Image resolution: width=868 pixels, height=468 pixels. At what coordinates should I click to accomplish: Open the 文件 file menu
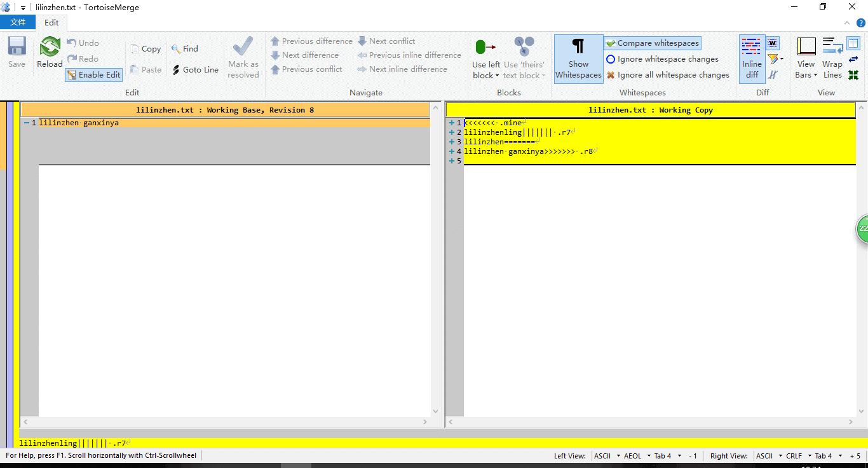tap(18, 22)
